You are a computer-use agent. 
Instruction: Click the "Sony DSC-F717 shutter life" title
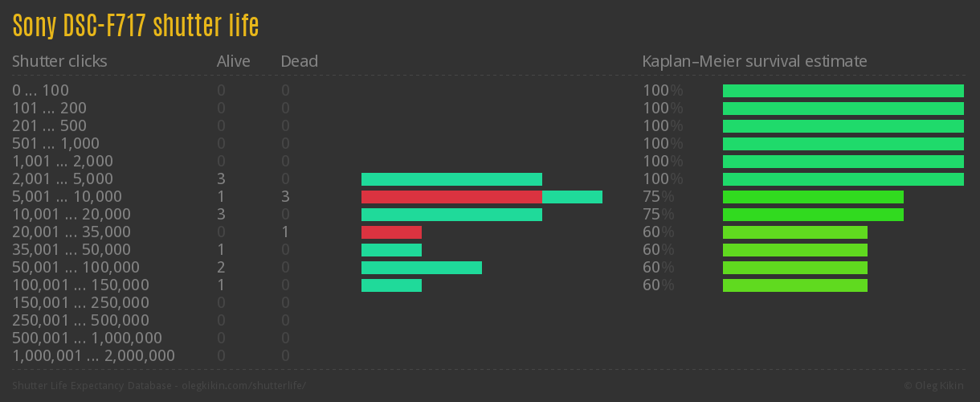pyautogui.click(x=135, y=27)
